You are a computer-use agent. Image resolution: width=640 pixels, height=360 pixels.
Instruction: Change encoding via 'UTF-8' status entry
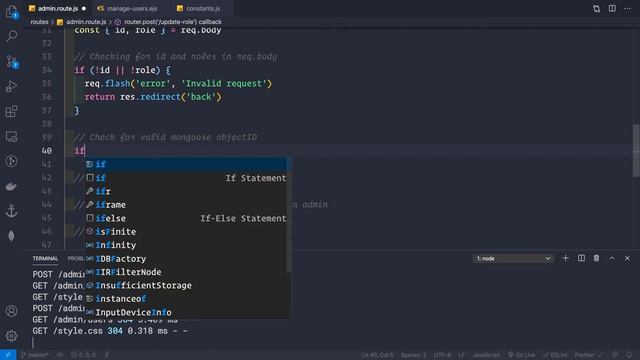(x=442, y=355)
